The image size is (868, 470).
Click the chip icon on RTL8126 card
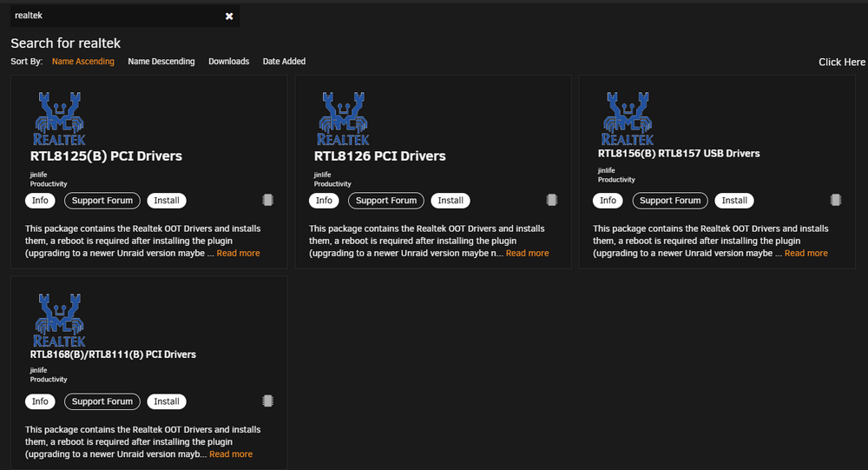pyautogui.click(x=552, y=200)
